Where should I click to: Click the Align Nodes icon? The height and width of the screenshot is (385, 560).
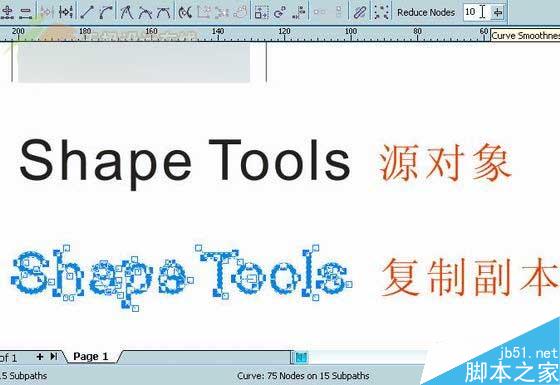[x=298, y=12]
